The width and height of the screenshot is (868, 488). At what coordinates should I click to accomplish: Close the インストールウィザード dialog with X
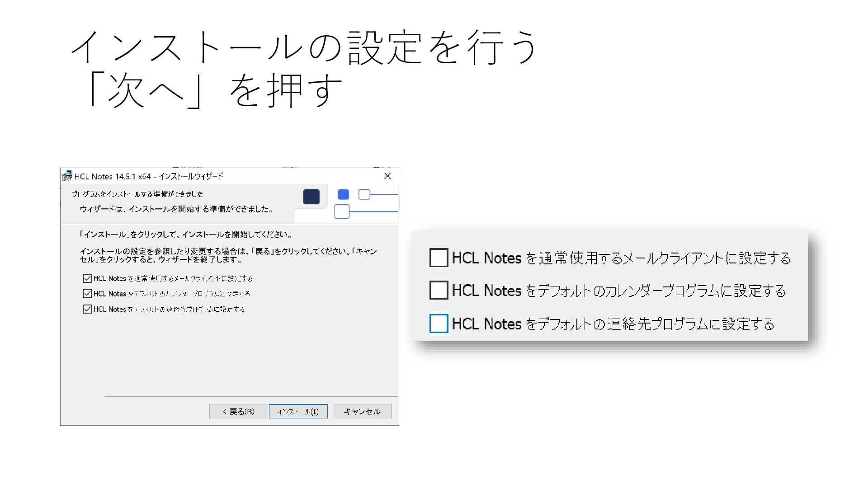(x=387, y=176)
